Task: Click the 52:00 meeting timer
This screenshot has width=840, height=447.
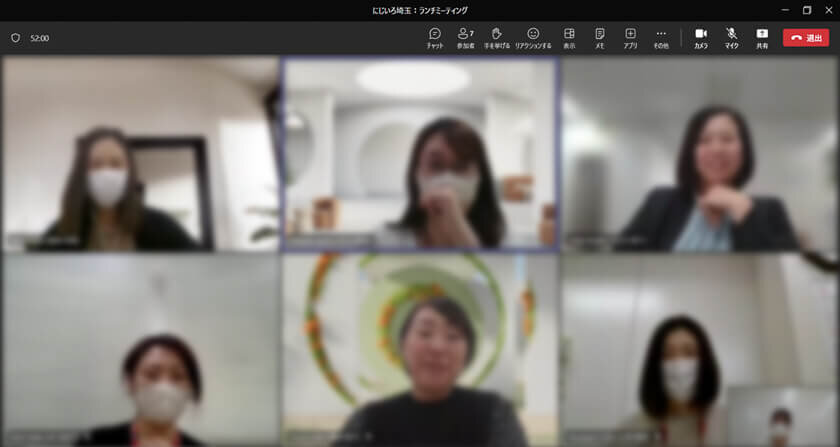Action: pyautogui.click(x=40, y=38)
